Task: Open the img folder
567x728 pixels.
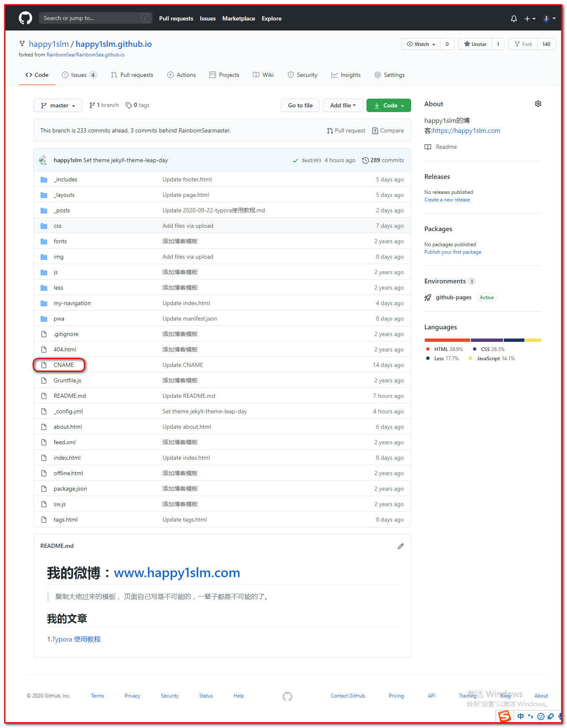Action: coord(58,257)
